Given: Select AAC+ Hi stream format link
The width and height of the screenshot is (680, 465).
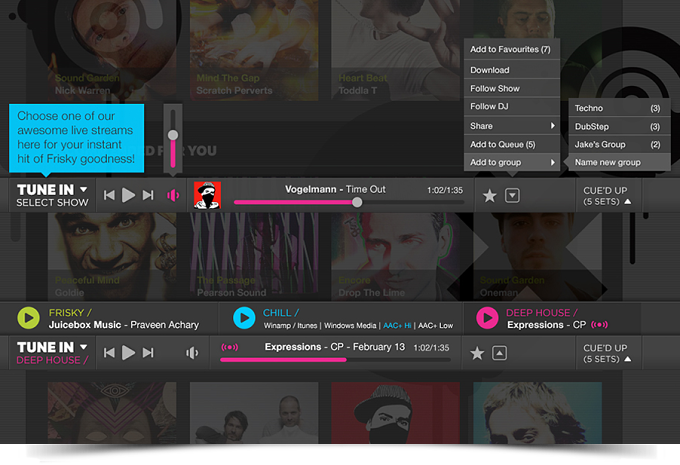Looking at the screenshot, I should pos(397,326).
